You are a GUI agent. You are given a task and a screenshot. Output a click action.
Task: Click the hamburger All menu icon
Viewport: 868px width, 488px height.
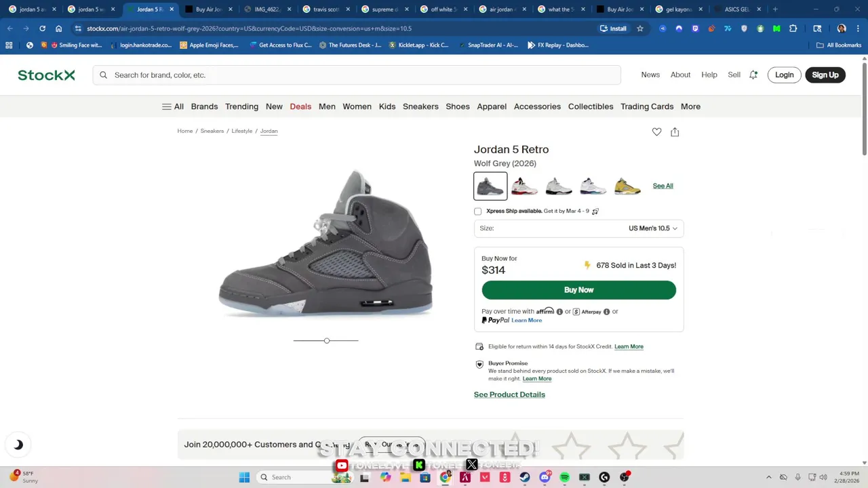[167, 106]
